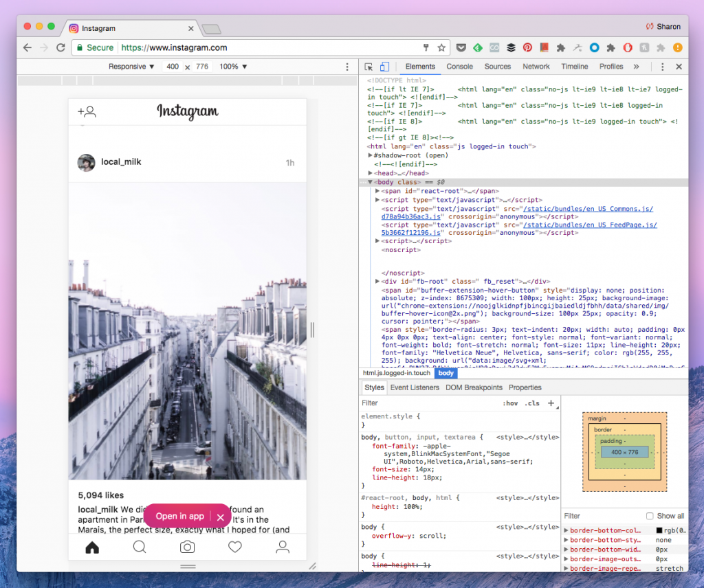The height and width of the screenshot is (588, 704).
Task: Enable the Show all checkbox
Action: [649, 516]
